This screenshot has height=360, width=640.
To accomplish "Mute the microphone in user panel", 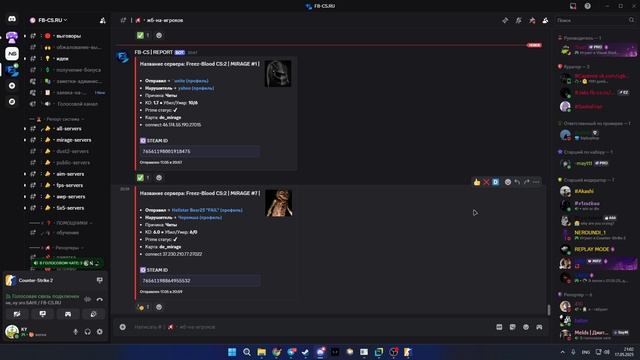I will 76,332.
